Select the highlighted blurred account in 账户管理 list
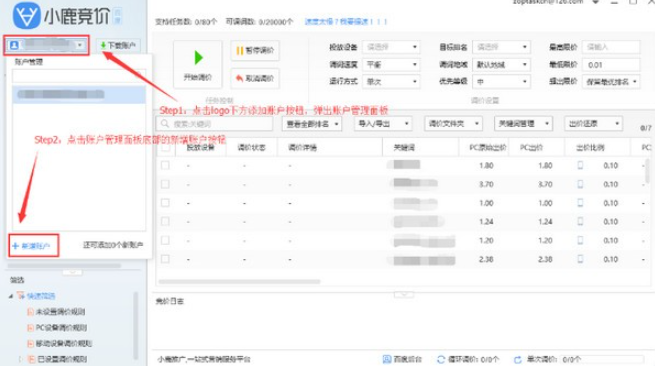This screenshot has height=366, width=655. tap(79, 94)
